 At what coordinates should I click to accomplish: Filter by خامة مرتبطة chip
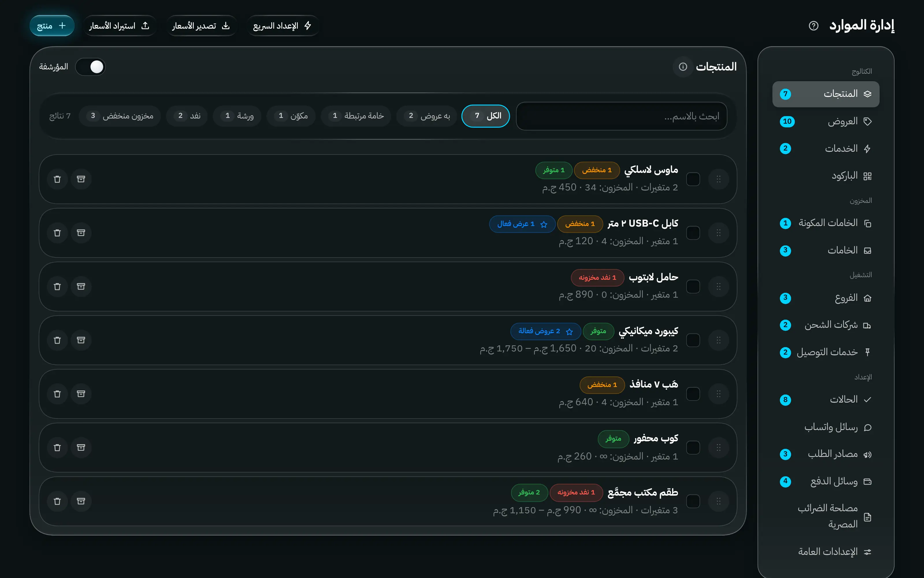(x=356, y=116)
